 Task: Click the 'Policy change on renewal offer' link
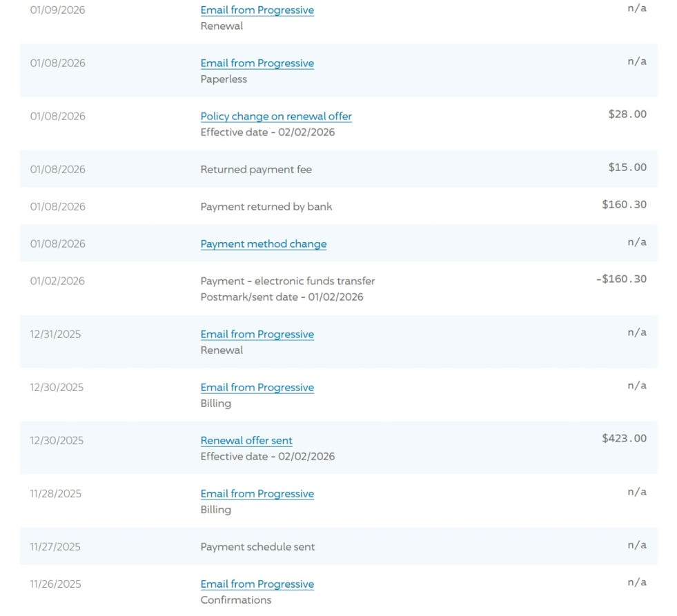(x=276, y=117)
